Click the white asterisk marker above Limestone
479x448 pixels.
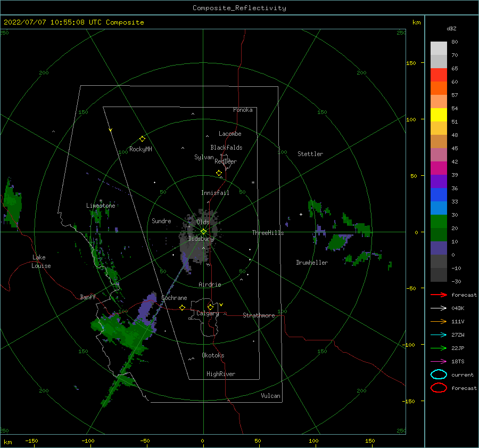(101, 201)
